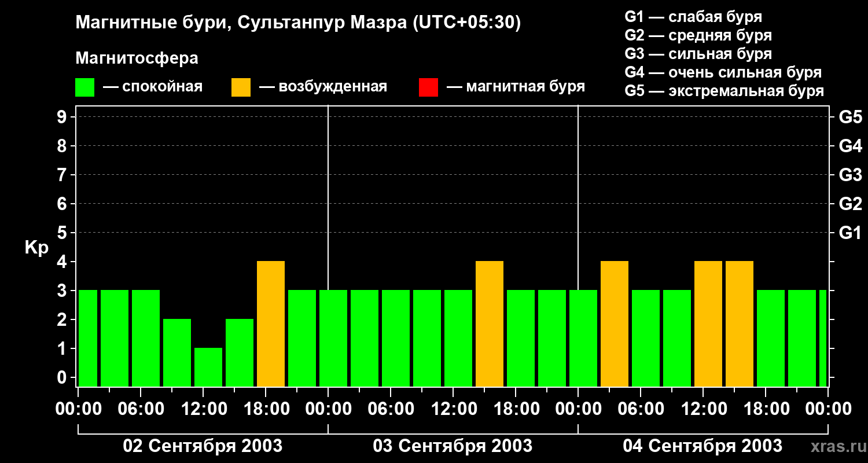Image resolution: width=868 pixels, height=463 pixels.
Task: Select the 'G1 — слабая буря' legend line
Action: coord(693,17)
